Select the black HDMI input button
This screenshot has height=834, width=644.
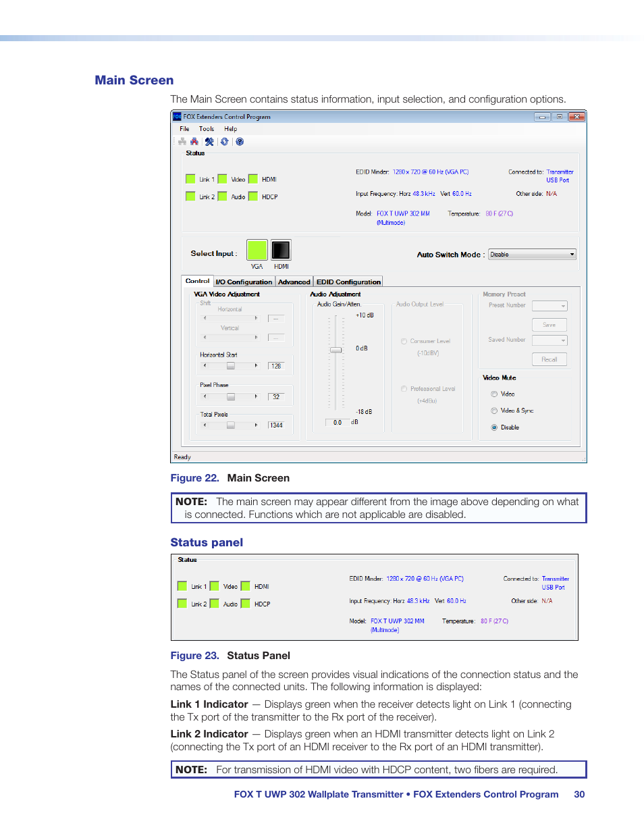tap(281, 250)
